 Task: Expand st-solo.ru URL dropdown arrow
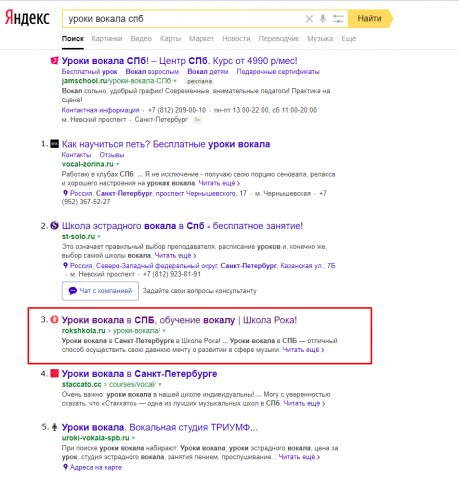click(x=99, y=237)
